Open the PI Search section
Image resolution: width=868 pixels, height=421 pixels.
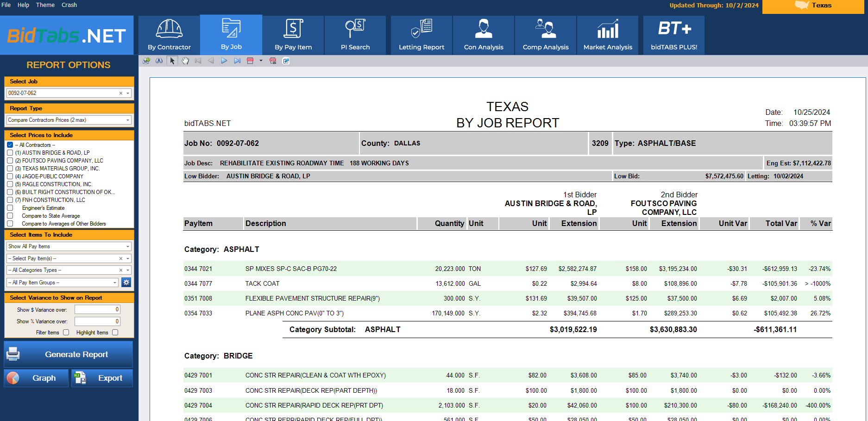tap(355, 35)
